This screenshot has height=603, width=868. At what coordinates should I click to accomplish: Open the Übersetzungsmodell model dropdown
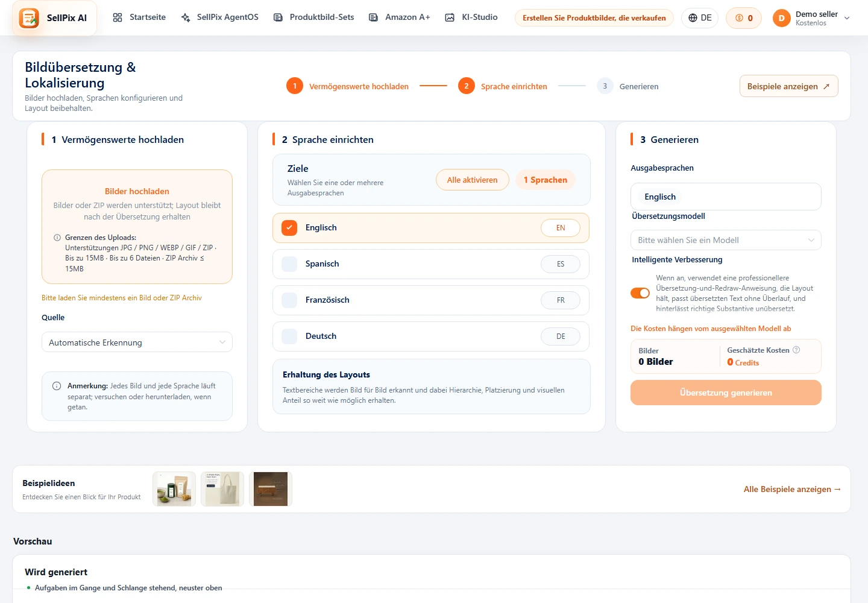(726, 240)
